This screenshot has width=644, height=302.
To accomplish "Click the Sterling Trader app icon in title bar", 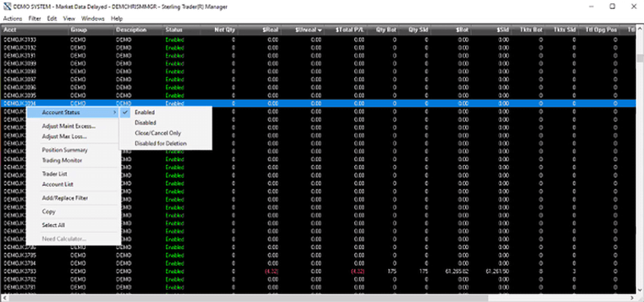I will click(7, 6).
